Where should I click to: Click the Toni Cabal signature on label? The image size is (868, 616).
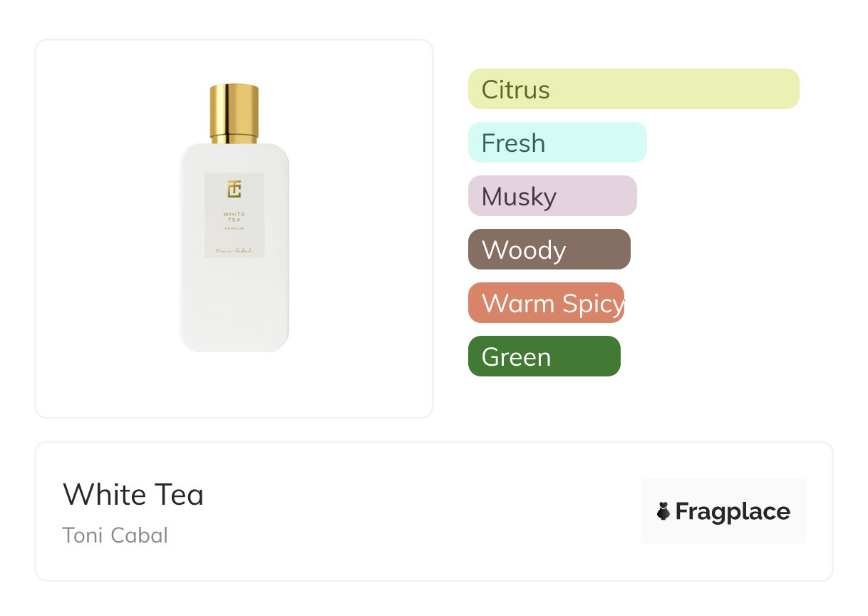(234, 251)
